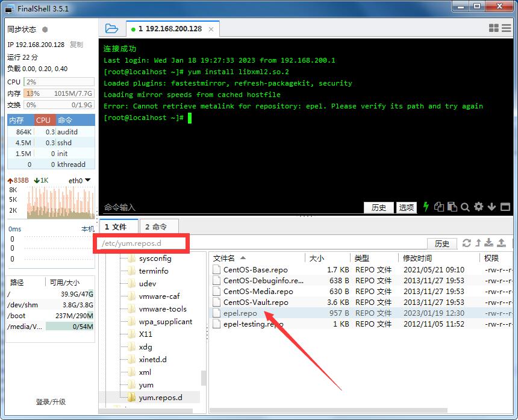The height and width of the screenshot is (420, 518).
Task: Click the refresh icon in file panel
Action: pyautogui.click(x=466, y=243)
